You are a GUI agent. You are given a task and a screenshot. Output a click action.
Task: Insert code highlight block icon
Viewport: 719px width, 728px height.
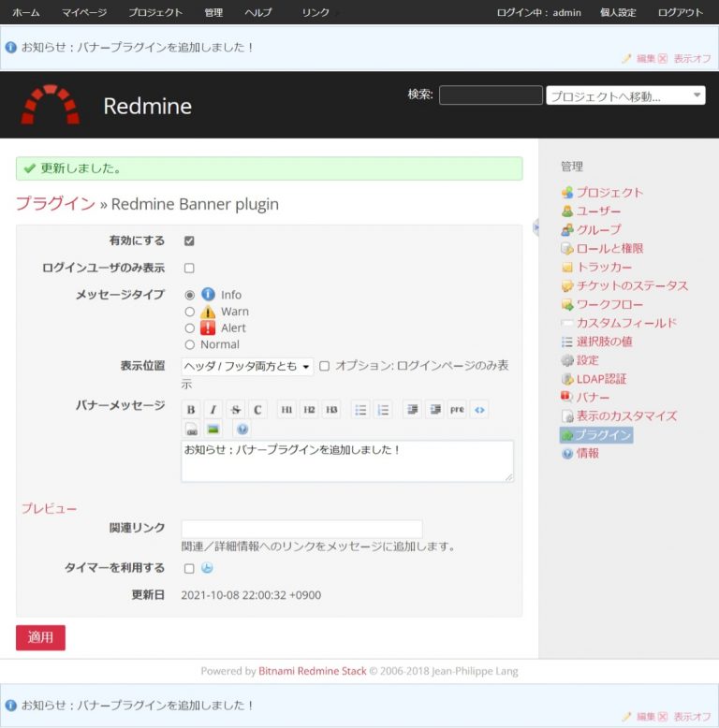pos(479,410)
